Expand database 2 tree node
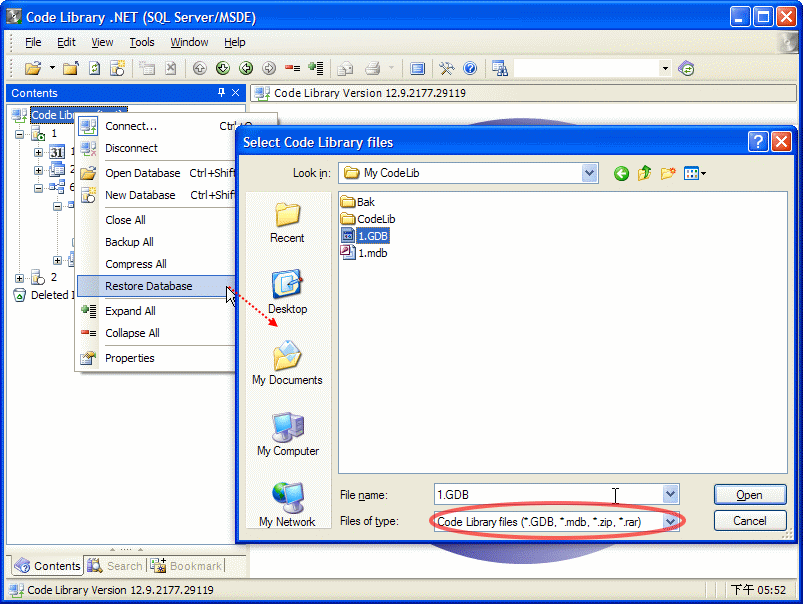The image size is (803, 604). coord(19,278)
